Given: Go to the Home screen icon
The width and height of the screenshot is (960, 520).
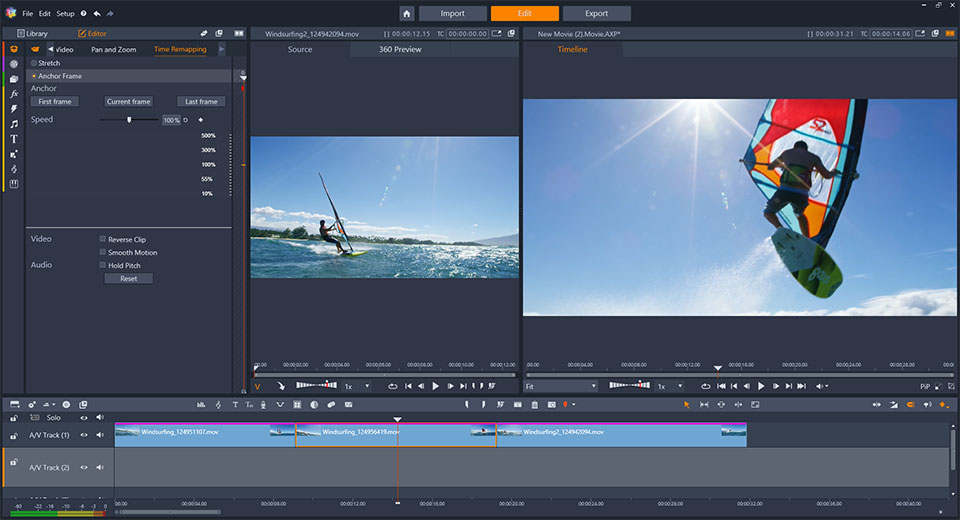Looking at the screenshot, I should (x=407, y=13).
